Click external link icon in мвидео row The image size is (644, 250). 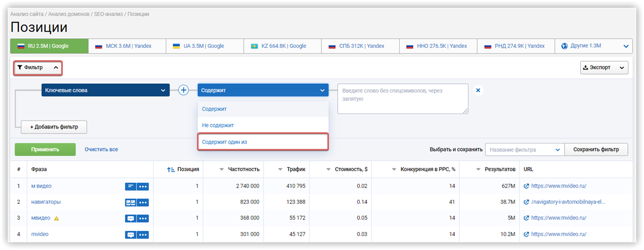coord(526,218)
